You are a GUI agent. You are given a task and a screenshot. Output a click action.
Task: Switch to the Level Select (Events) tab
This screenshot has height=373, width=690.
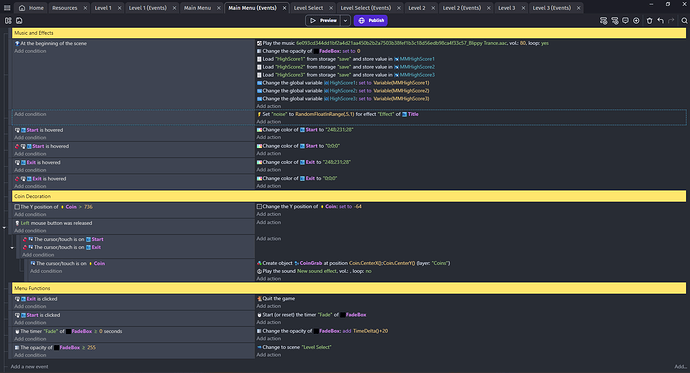366,8
